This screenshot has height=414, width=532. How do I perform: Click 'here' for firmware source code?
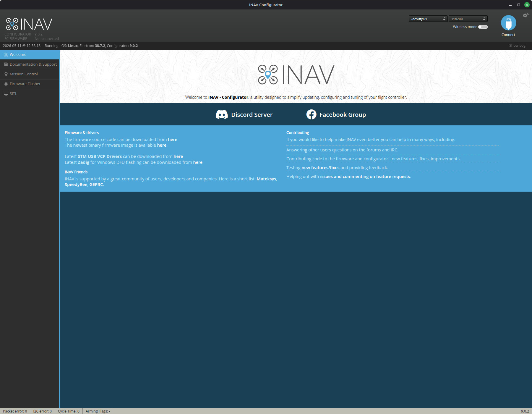coord(173,140)
